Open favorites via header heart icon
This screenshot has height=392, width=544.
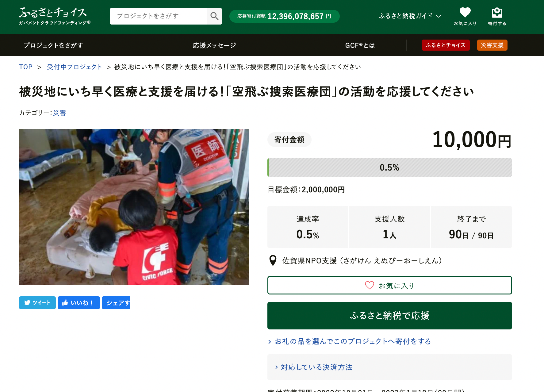coord(465,17)
